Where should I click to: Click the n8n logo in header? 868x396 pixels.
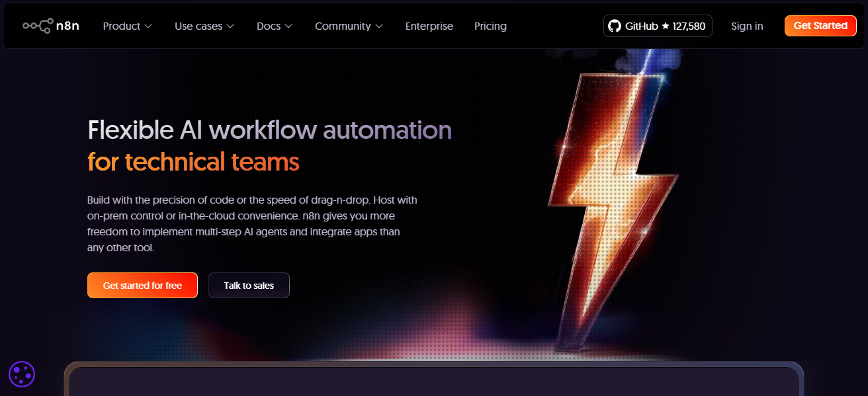point(51,26)
